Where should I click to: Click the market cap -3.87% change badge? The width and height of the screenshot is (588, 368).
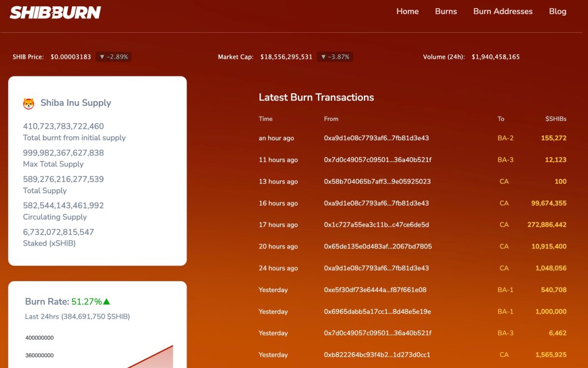(x=335, y=57)
